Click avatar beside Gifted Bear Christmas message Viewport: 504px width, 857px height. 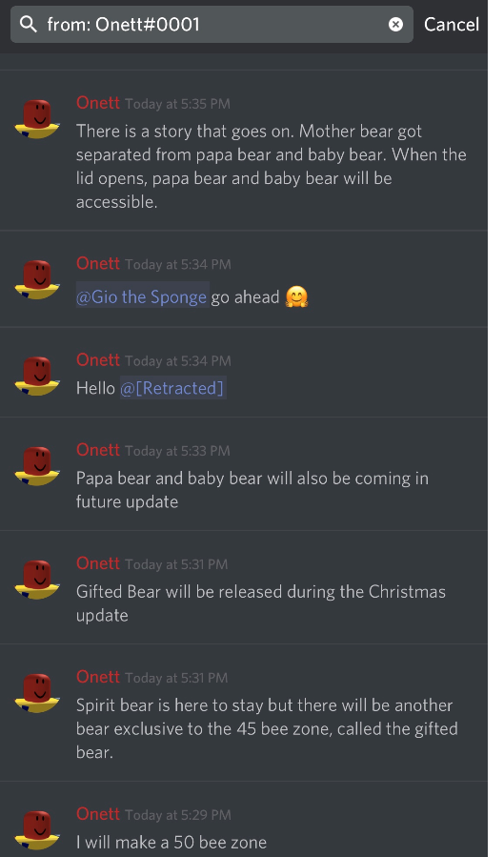point(37,580)
